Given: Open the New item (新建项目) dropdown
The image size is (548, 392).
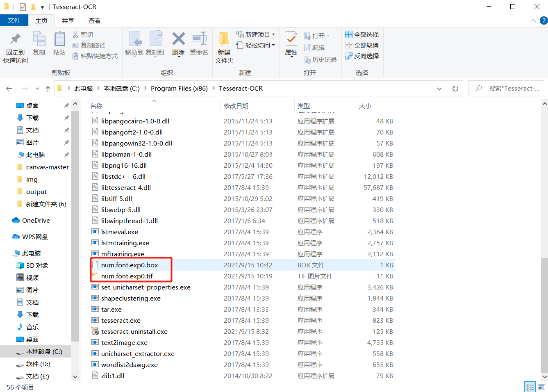Looking at the screenshot, I should point(255,34).
